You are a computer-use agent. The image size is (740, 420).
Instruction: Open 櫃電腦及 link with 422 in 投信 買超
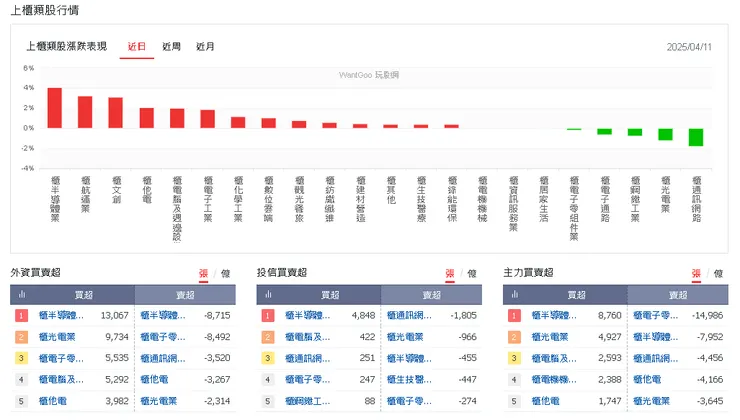coord(308,337)
